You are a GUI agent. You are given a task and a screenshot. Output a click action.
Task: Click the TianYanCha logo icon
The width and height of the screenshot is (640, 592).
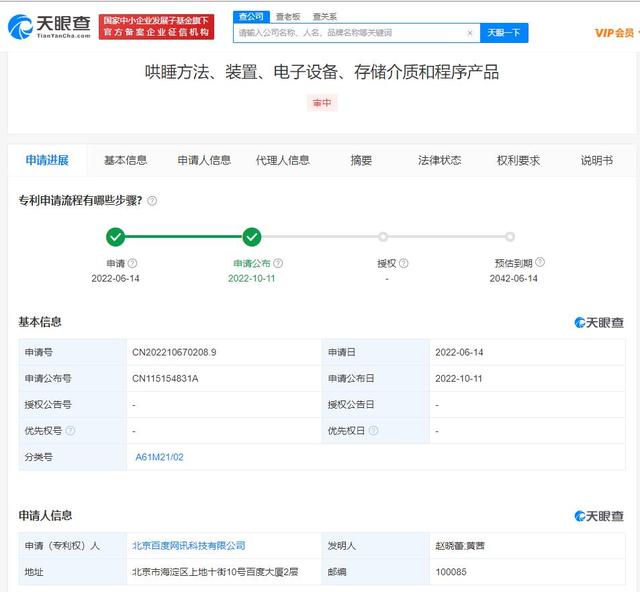(22, 26)
